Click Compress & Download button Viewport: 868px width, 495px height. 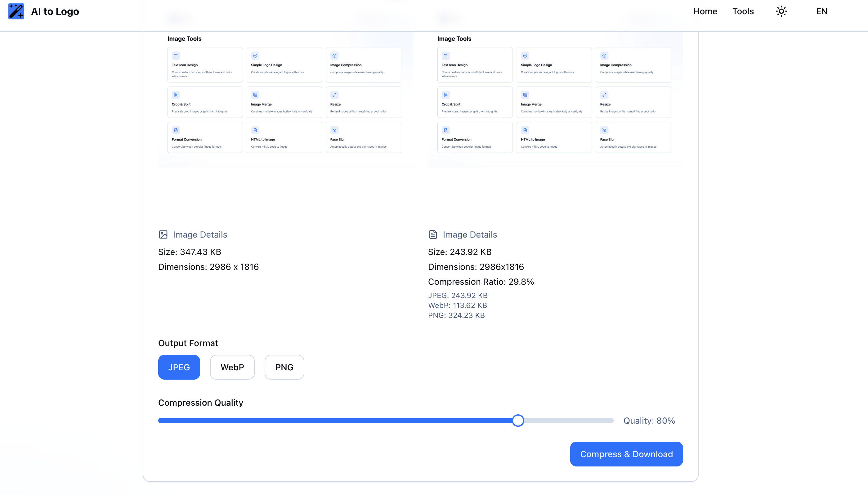626,454
